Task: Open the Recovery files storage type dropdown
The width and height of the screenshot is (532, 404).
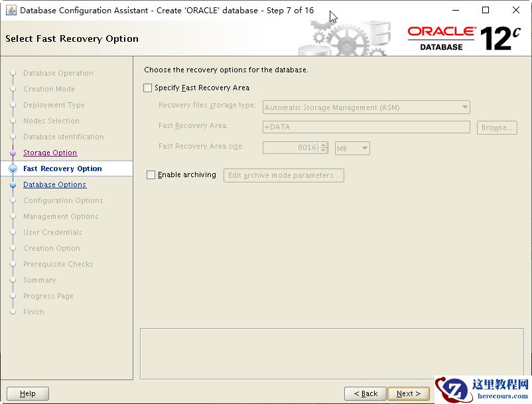Action: (366, 107)
